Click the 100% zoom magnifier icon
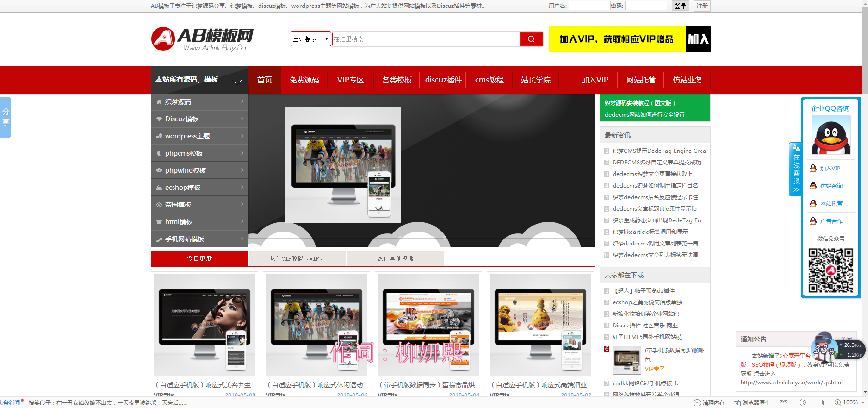 point(838,402)
